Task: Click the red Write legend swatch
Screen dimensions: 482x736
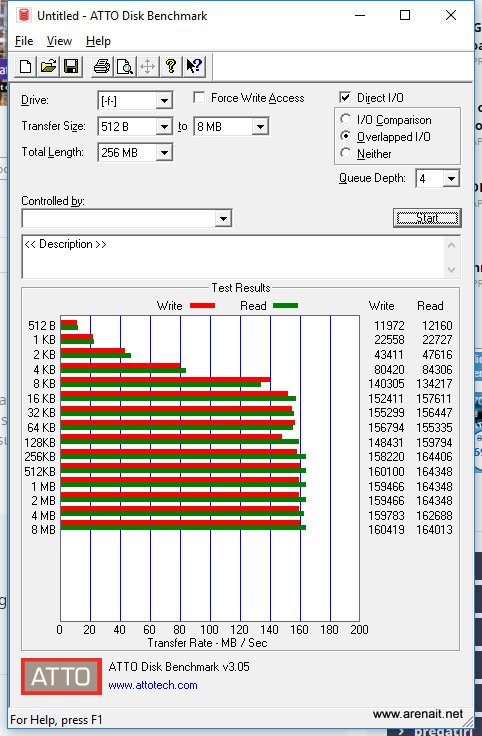Action: pos(202,306)
